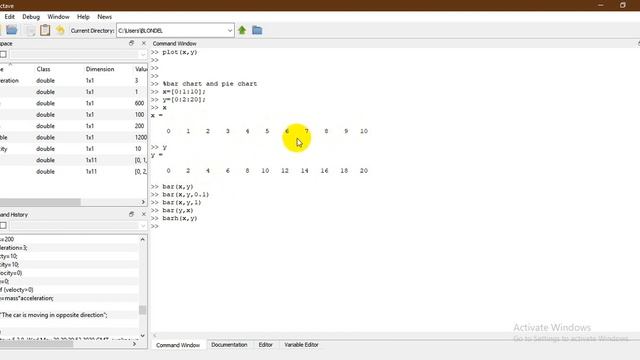
Task: Open the Help menu
Action: [83, 17]
